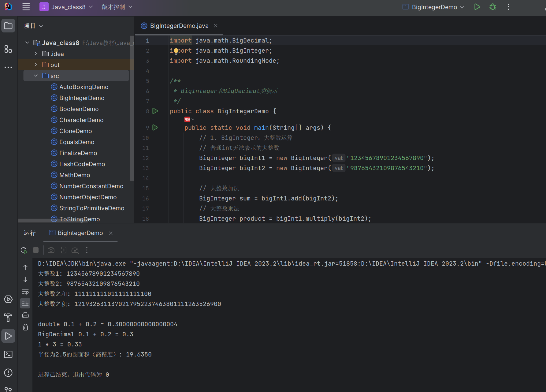Toggle soft-wrap in the console
This screenshot has width=546, height=392.
click(x=25, y=291)
